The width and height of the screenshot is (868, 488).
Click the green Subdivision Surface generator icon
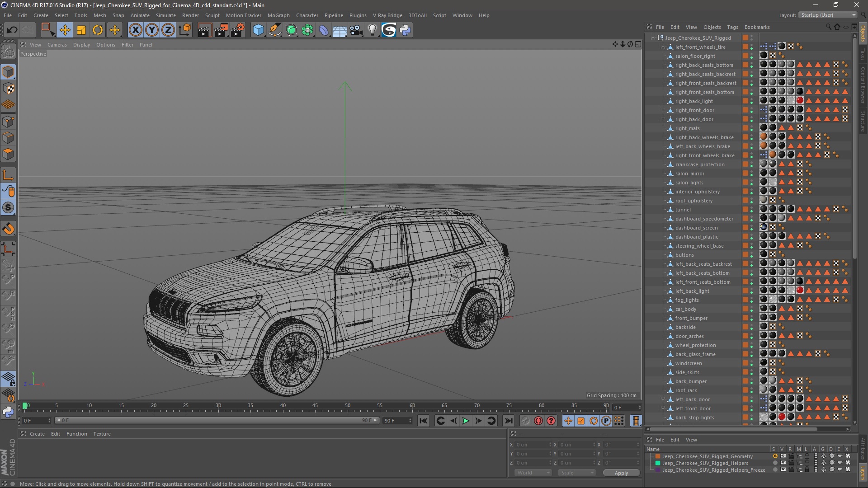[x=291, y=30]
